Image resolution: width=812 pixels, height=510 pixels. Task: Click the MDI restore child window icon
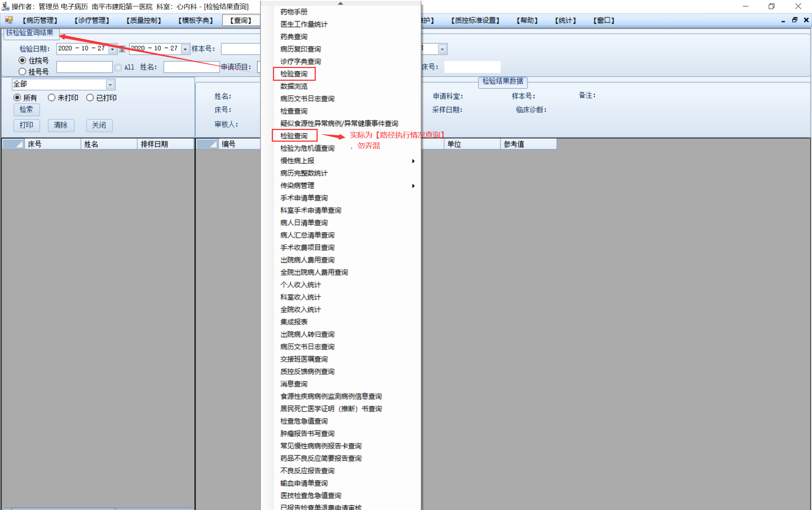coord(794,20)
